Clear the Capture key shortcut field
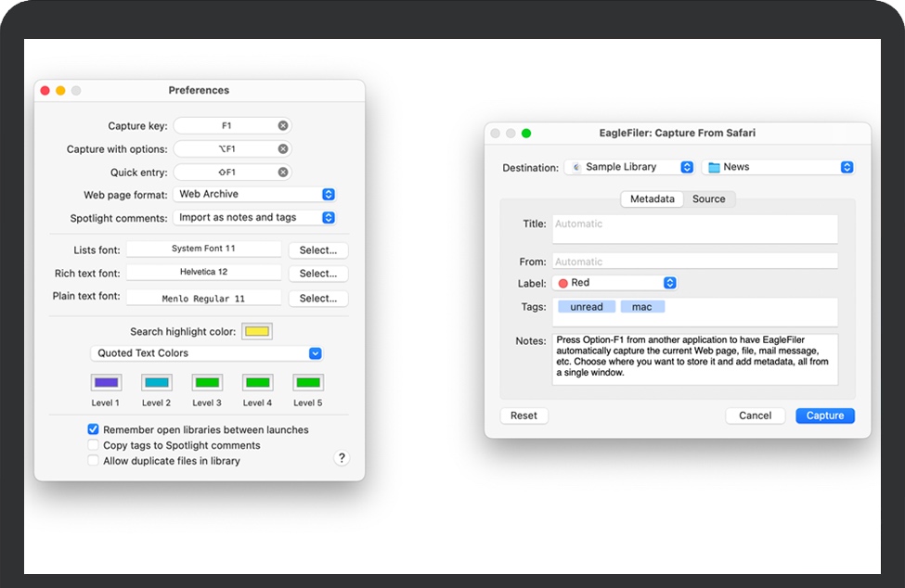The height and width of the screenshot is (588, 905). coord(283,125)
